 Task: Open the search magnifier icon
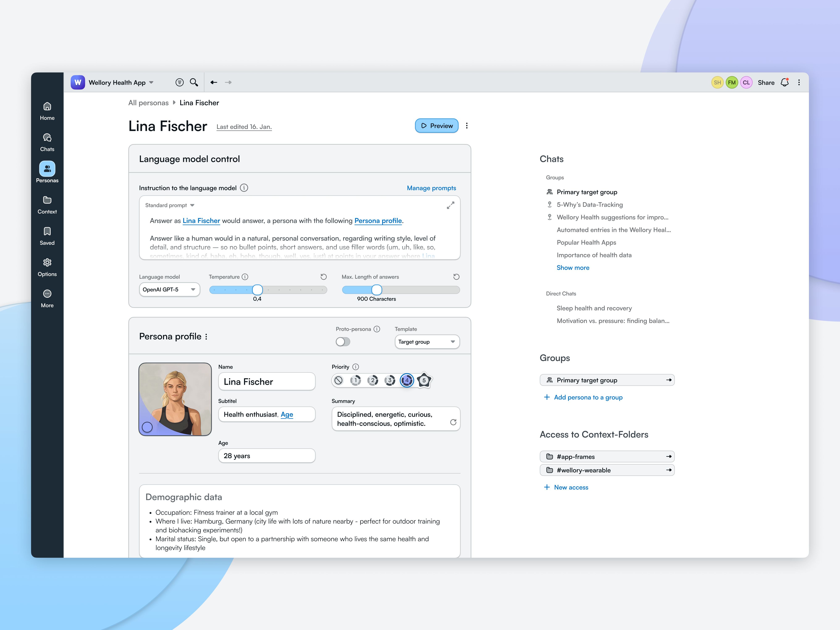coord(194,82)
